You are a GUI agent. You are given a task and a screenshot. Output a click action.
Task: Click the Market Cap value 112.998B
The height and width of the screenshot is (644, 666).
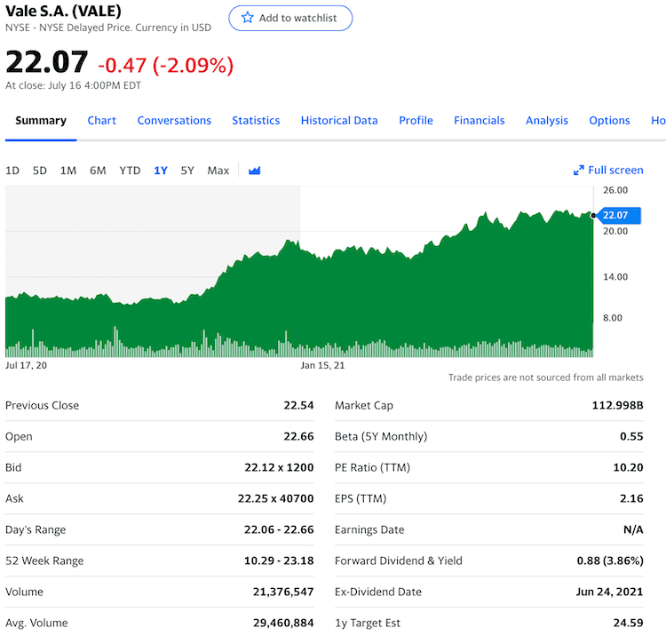pos(617,405)
